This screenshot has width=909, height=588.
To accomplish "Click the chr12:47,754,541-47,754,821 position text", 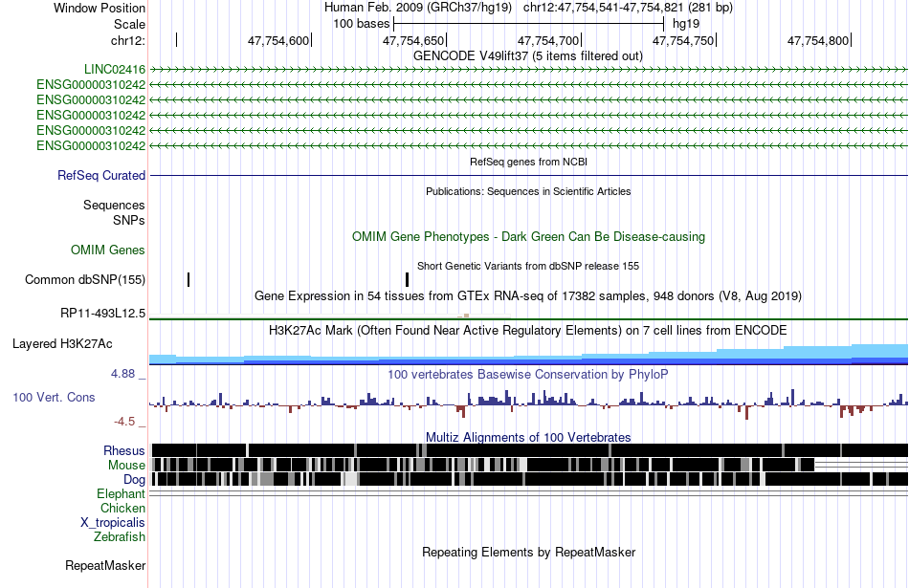I will (628, 8).
